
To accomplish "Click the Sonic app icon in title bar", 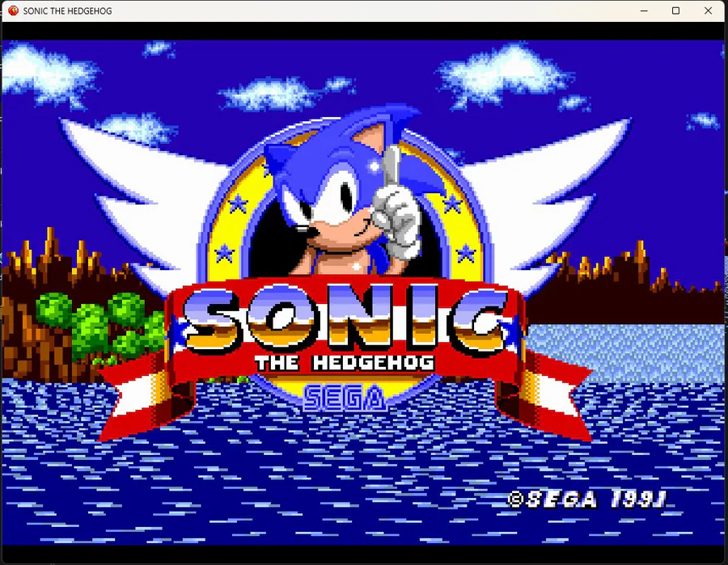I will click(13, 11).
